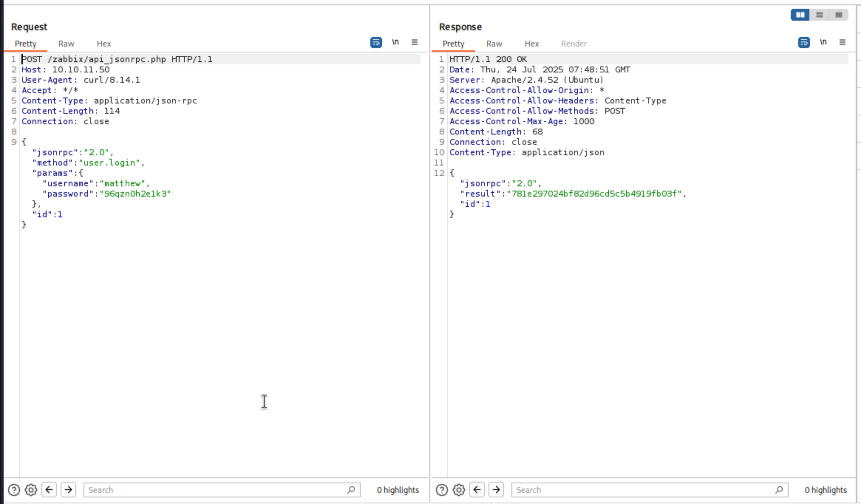This screenshot has width=861, height=504.
Task: Open Response pane hamburger menu
Action: tap(843, 42)
